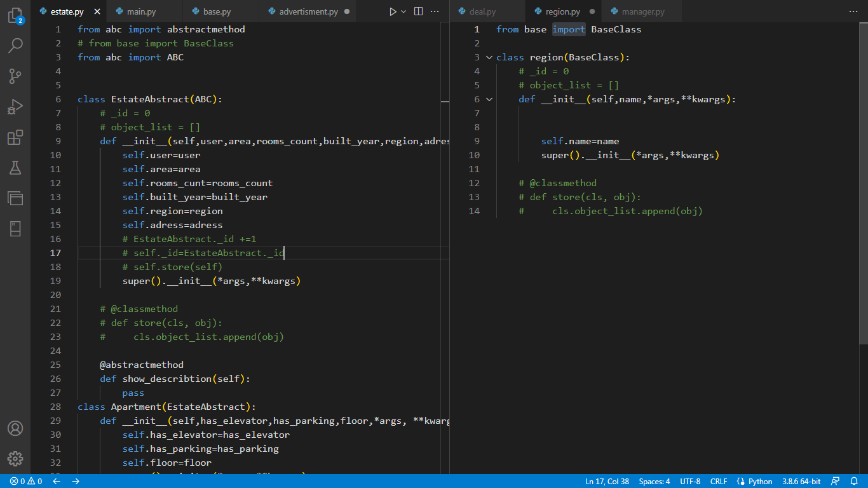This screenshot has width=868, height=488.
Task: Open the Explorer view in activity bar
Action: pos(15,15)
